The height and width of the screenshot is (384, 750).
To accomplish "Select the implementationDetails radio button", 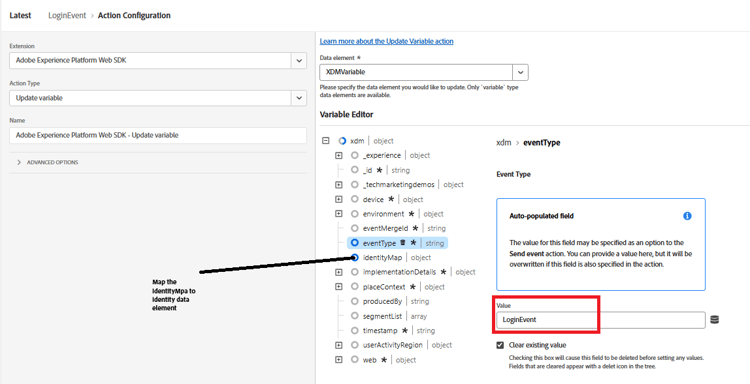I will [354, 272].
